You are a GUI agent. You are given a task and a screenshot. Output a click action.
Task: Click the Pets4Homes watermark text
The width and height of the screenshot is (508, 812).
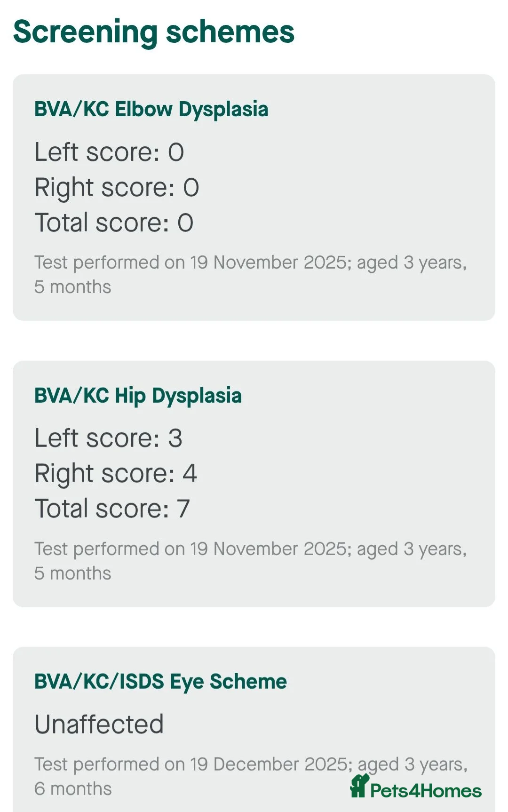tap(426, 791)
